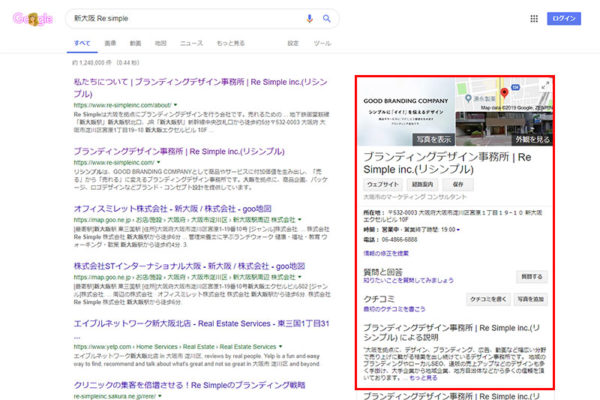
Task: Click もっと見る at end of description
Action: coord(423,378)
